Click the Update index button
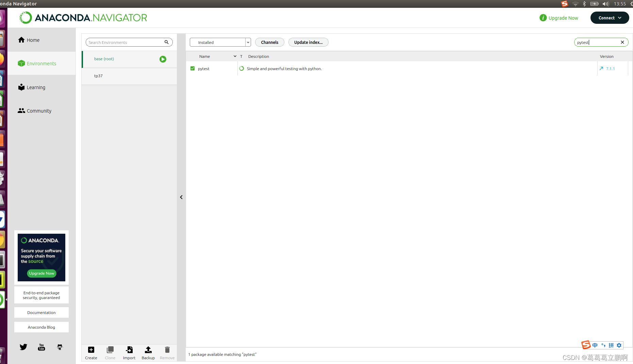Viewport: 633px width, 364px height. point(309,42)
